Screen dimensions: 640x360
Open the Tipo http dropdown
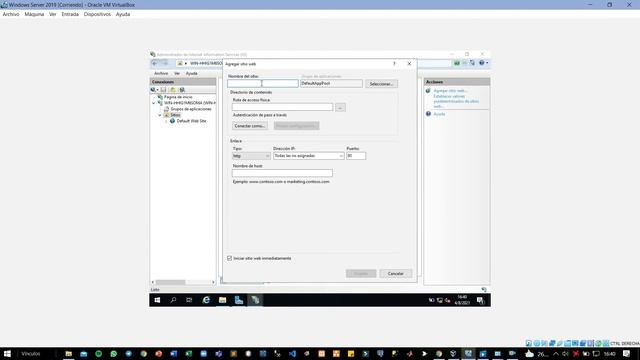[x=251, y=156]
